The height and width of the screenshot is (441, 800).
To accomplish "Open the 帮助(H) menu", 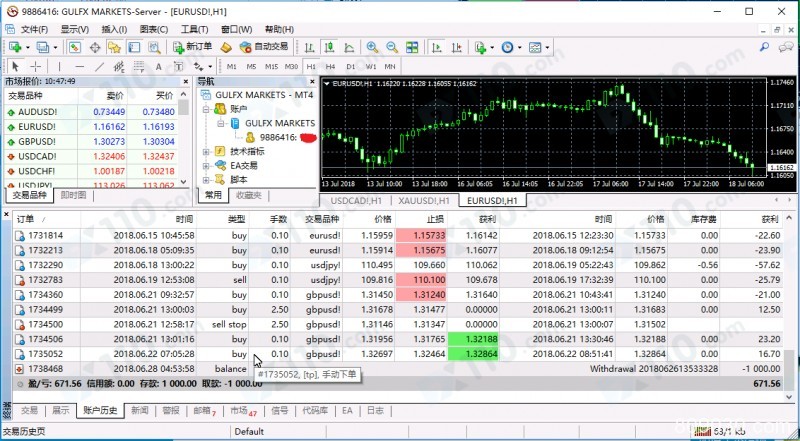I will tap(279, 30).
